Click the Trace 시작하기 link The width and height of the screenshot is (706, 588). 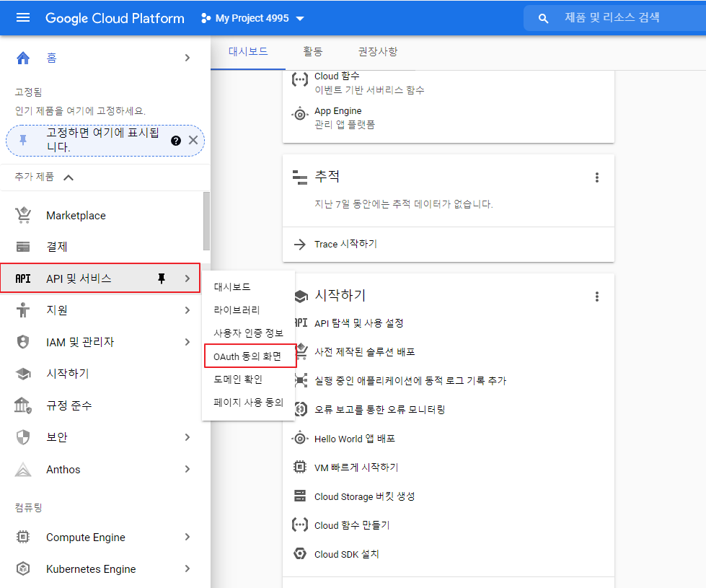tap(345, 244)
